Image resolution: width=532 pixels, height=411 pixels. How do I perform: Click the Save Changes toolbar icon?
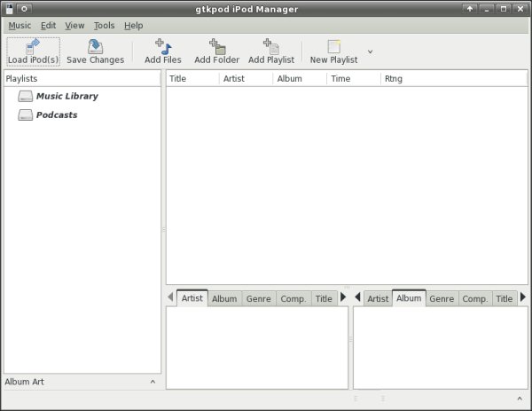[x=95, y=46]
